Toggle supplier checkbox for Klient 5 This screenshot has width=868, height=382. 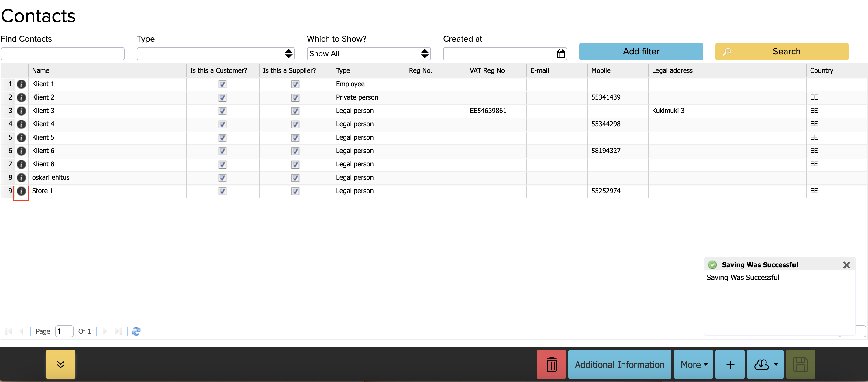click(x=295, y=138)
